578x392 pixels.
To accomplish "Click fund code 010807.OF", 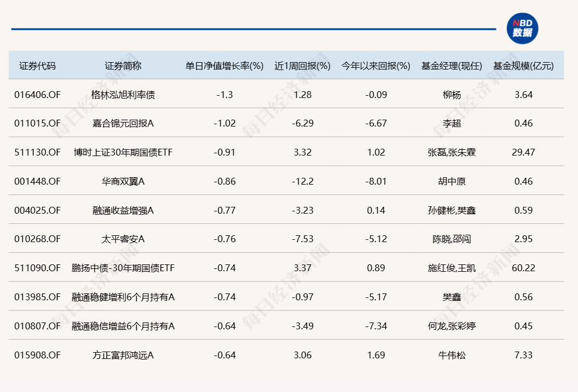I will click(x=37, y=326).
